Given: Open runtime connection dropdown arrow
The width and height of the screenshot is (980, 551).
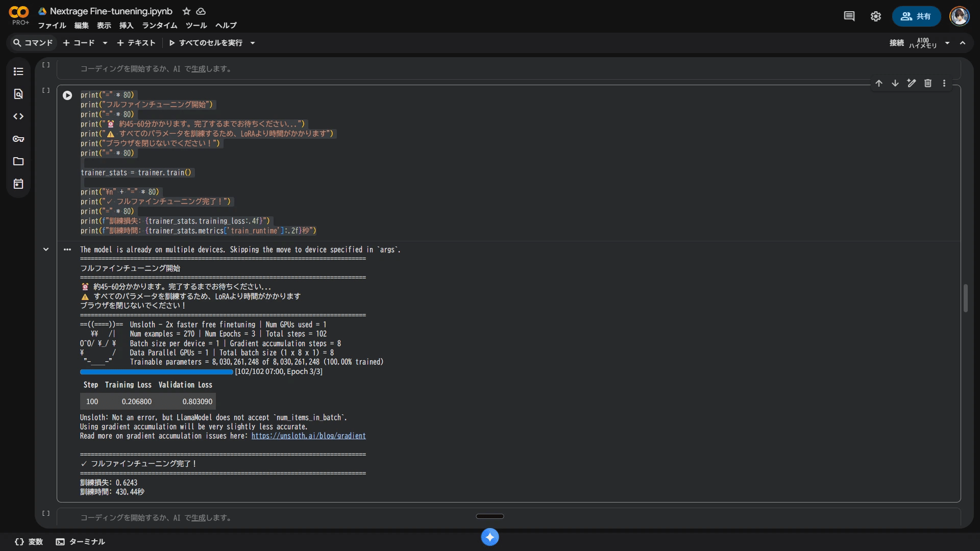Looking at the screenshot, I should [947, 43].
